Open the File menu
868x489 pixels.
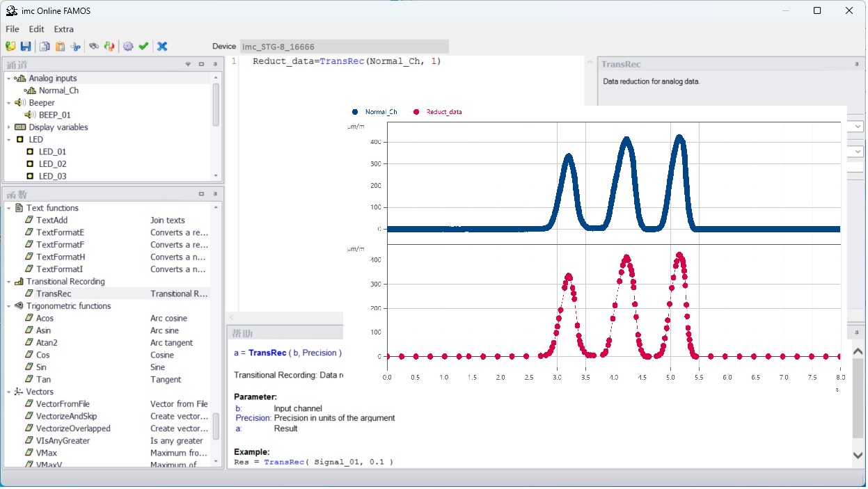[x=13, y=29]
